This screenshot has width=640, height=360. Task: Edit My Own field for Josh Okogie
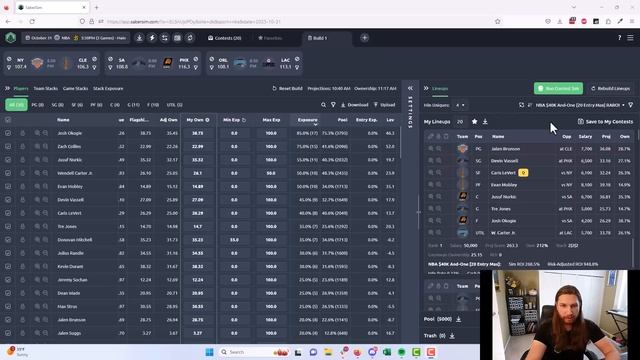[198, 133]
